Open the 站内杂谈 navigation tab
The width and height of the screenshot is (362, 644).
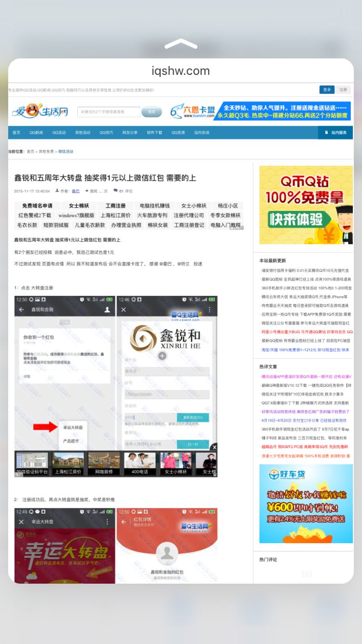[202, 132]
